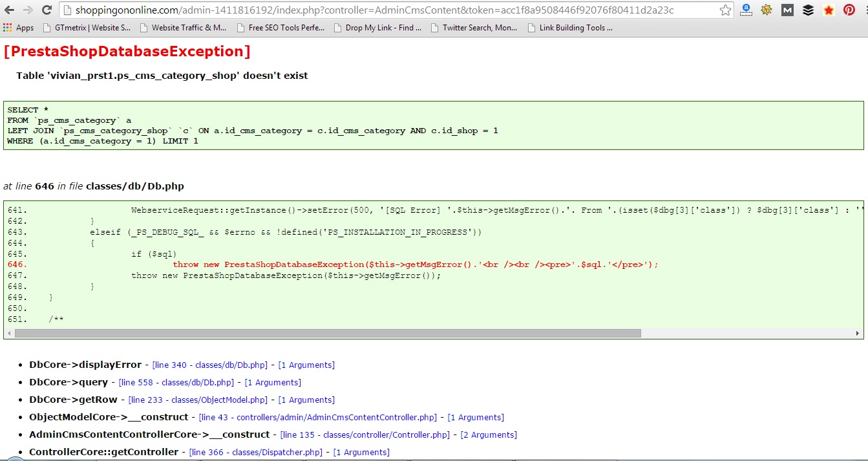This screenshot has width=868, height=461.
Task: Click the DbCore->query stack entry
Action: [69, 383]
